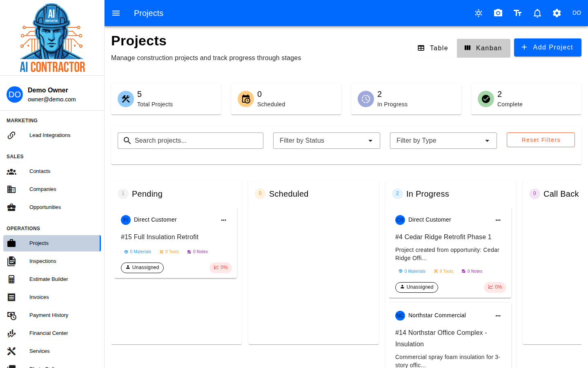Click the Complete checkmark icon

click(x=486, y=99)
